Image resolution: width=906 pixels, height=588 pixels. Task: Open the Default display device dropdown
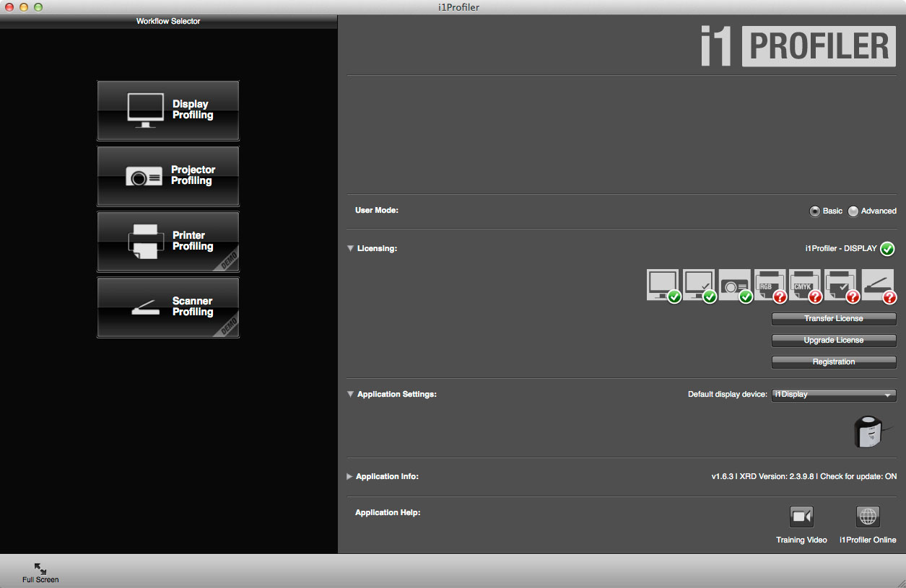pyautogui.click(x=834, y=395)
